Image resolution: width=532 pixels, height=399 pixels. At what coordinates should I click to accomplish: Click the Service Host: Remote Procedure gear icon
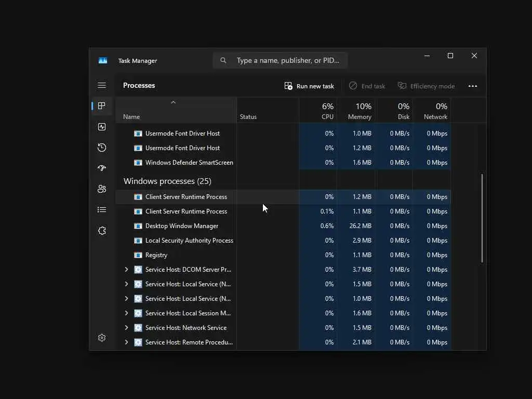click(x=138, y=342)
